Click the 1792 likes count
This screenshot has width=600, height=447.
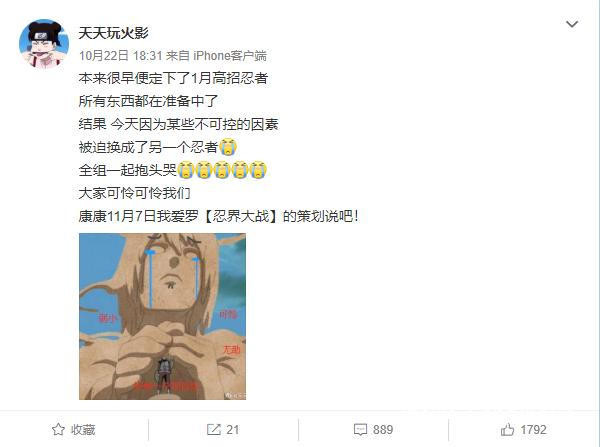coord(533,429)
